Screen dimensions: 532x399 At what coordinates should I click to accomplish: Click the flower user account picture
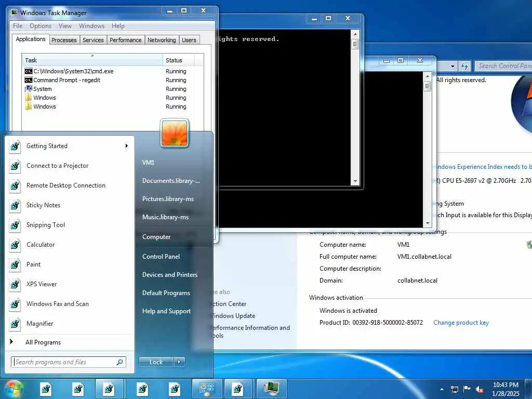point(175,134)
